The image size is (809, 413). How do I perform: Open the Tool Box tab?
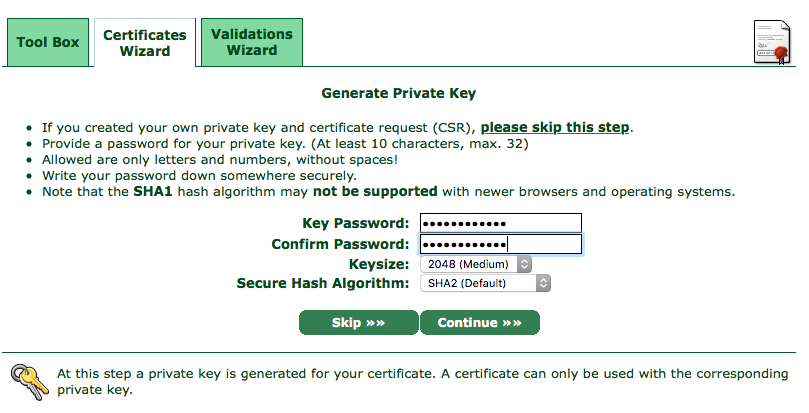coord(48,43)
